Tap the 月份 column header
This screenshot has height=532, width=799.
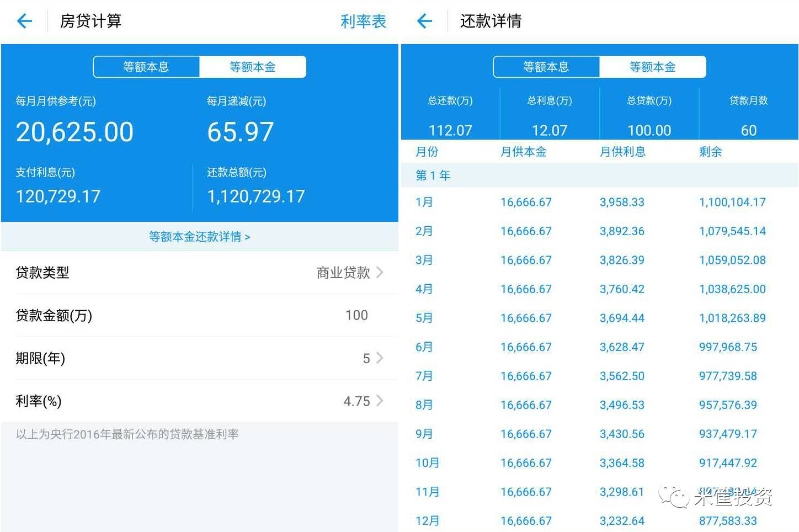click(427, 152)
